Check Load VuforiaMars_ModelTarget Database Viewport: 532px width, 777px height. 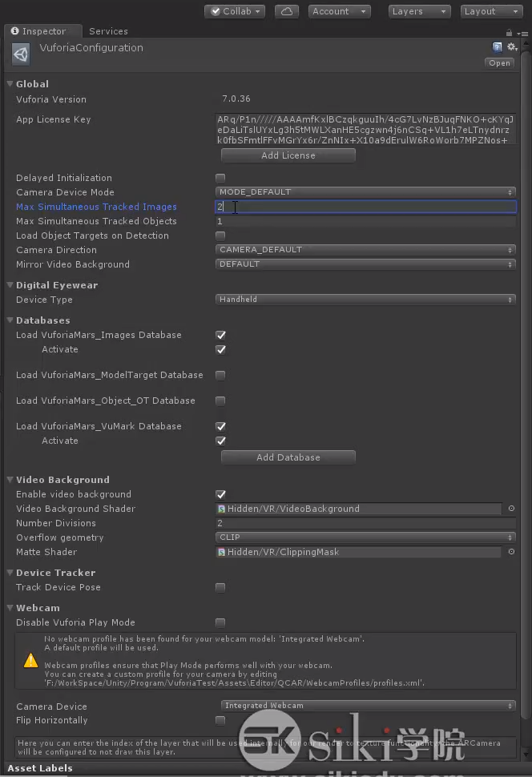tap(220, 375)
